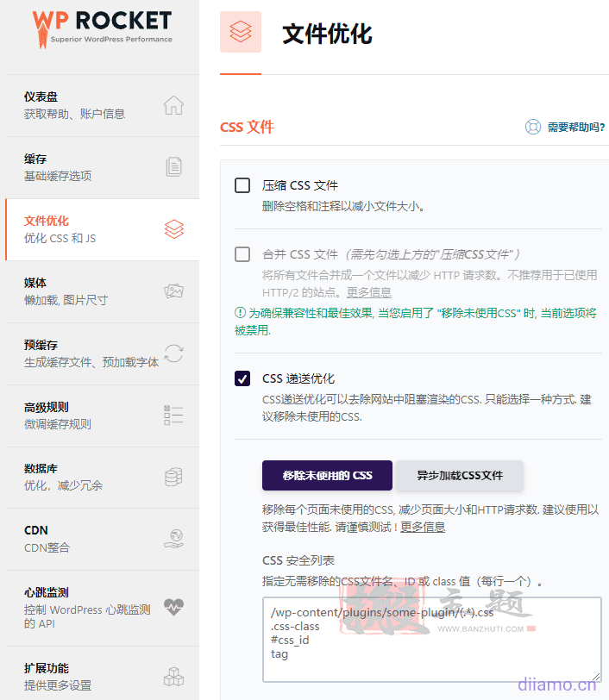Click the preload refresh arrows icon
Viewport: 609px width, 700px height.
[x=173, y=353]
